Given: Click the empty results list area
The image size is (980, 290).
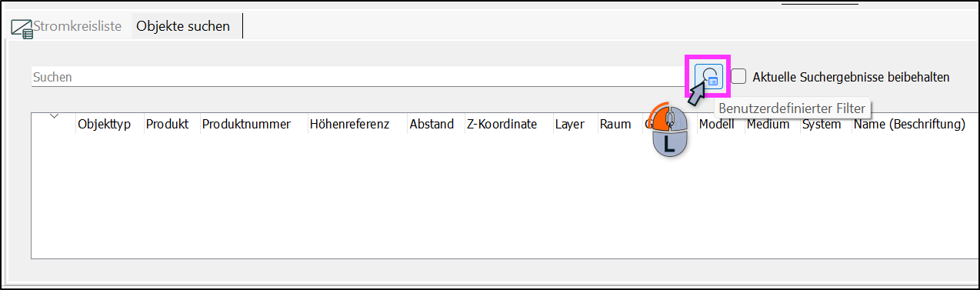Looking at the screenshot, I should tap(504, 196).
